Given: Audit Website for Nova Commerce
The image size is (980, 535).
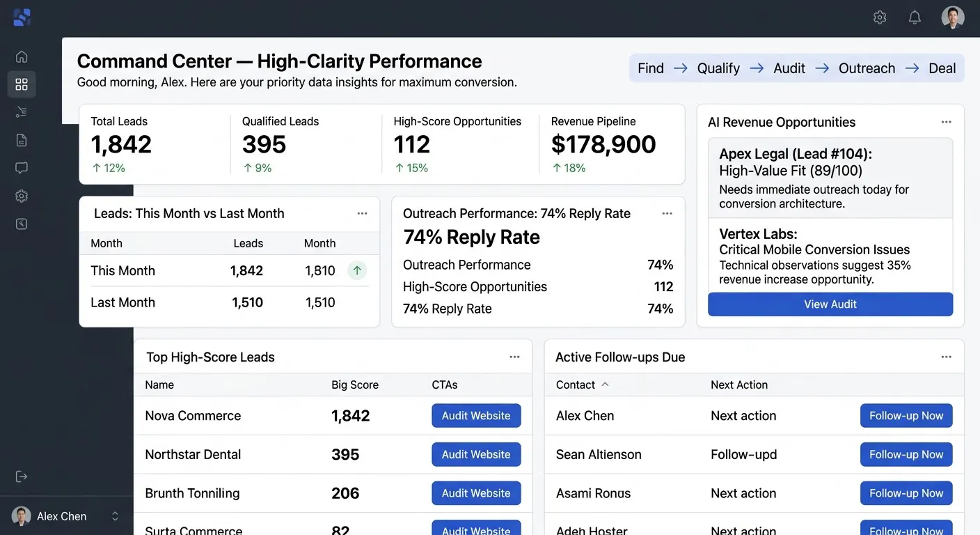Looking at the screenshot, I should point(476,416).
